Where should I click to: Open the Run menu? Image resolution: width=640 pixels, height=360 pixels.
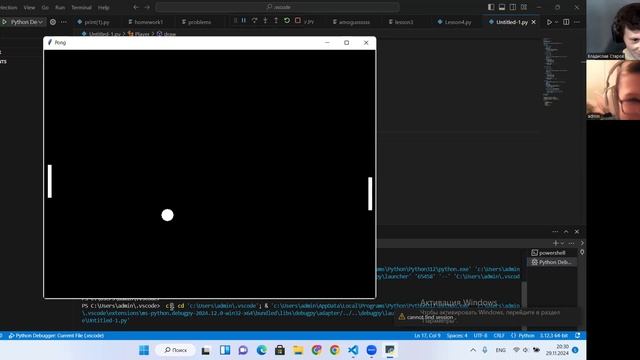(x=60, y=7)
